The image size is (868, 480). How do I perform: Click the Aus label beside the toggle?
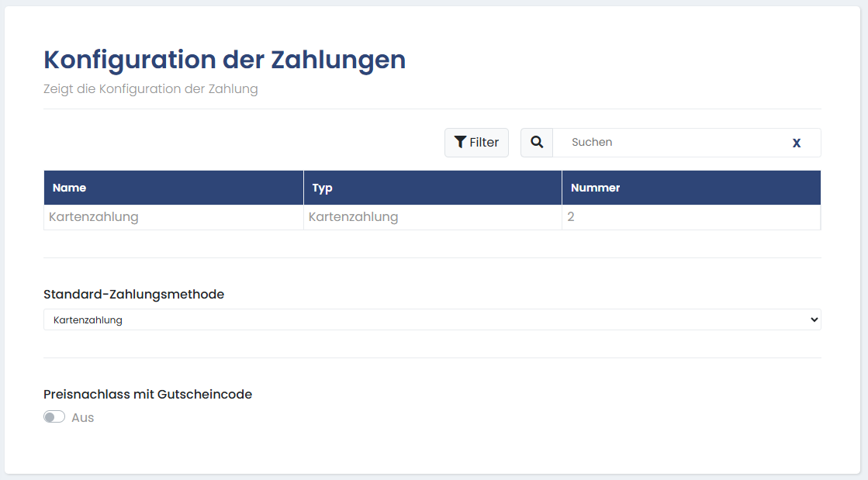pos(82,417)
